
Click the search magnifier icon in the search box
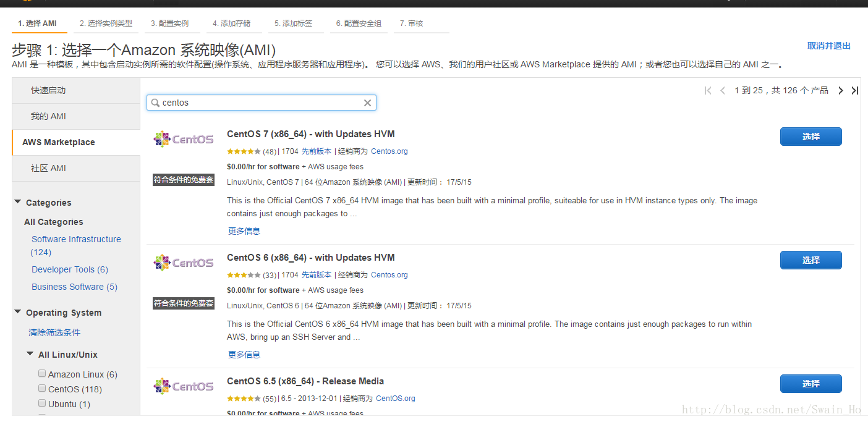tap(155, 103)
